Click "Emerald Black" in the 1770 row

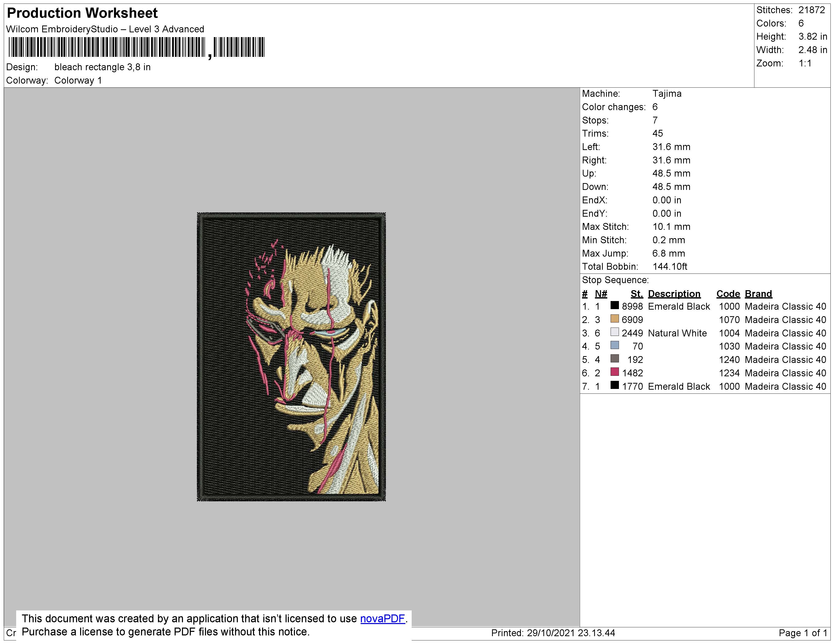[679, 386]
